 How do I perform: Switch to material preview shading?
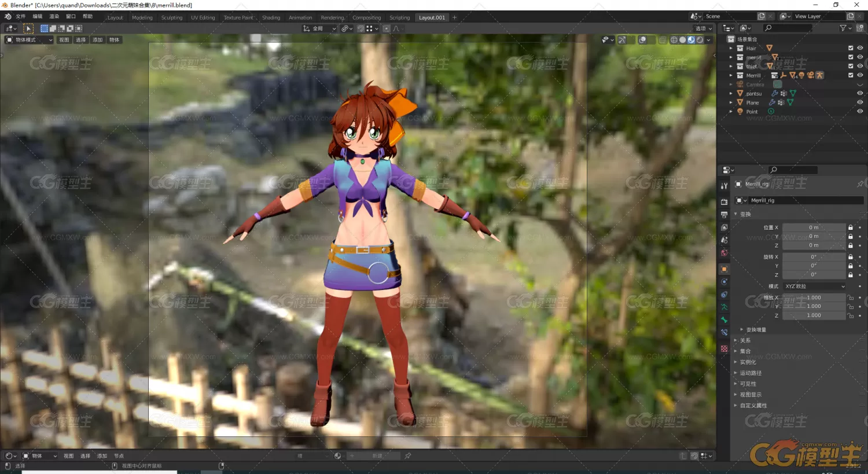[691, 40]
